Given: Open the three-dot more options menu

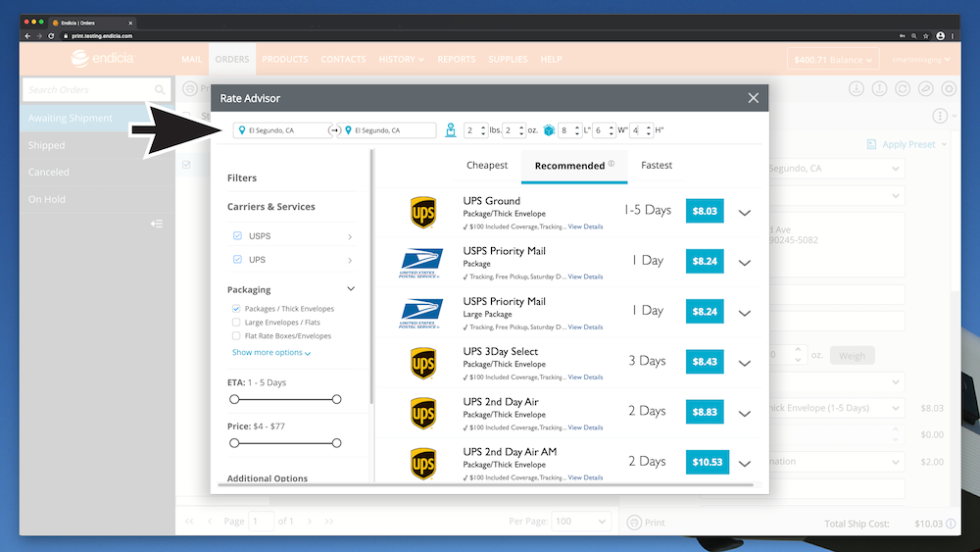Looking at the screenshot, I should (x=940, y=116).
